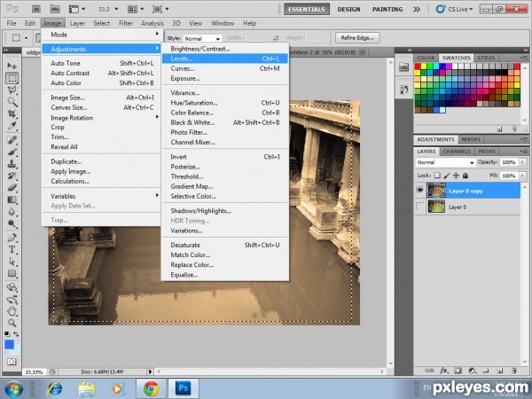
Task: Switch to the Masks tab
Action: point(471,139)
